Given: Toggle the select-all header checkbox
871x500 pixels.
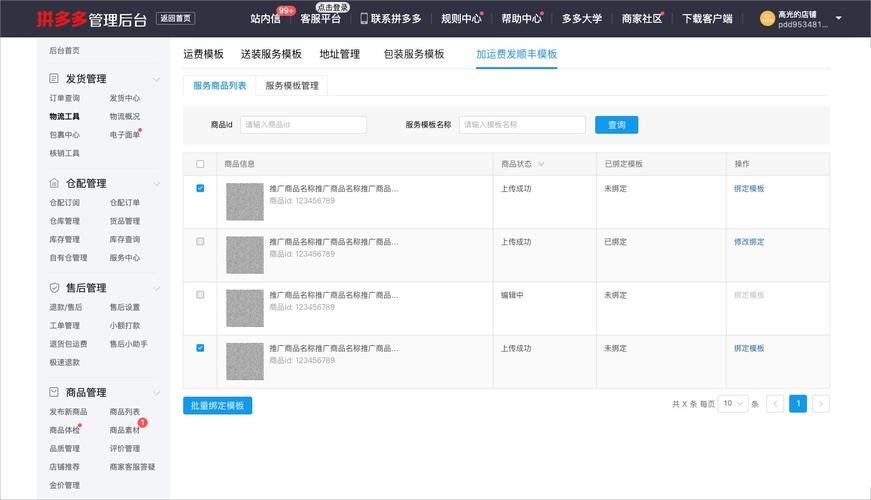Looking at the screenshot, I should 200,164.
